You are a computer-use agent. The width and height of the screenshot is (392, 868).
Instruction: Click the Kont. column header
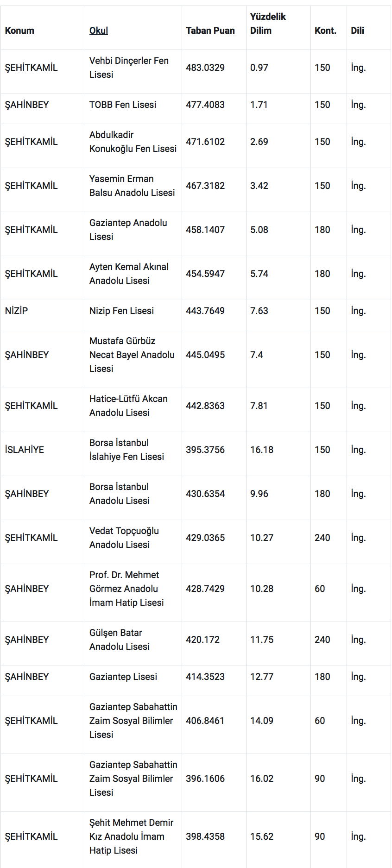[x=325, y=31]
